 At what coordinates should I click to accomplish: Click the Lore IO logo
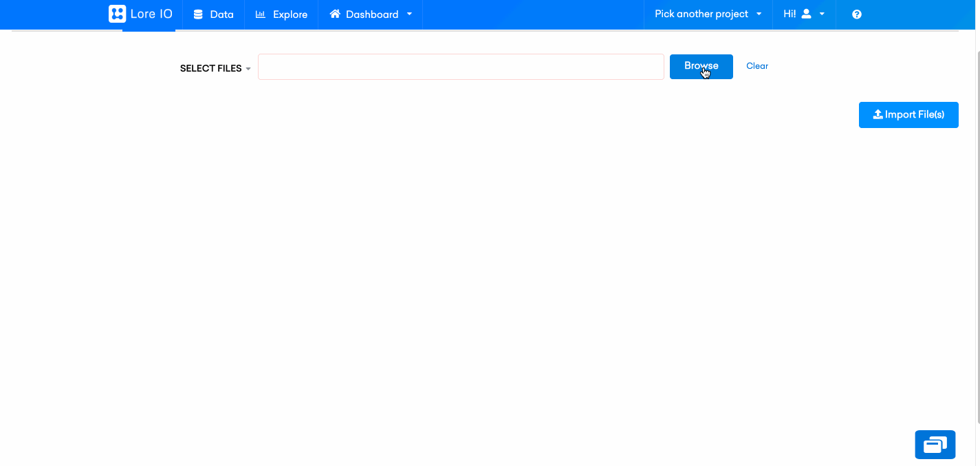pyautogui.click(x=140, y=14)
